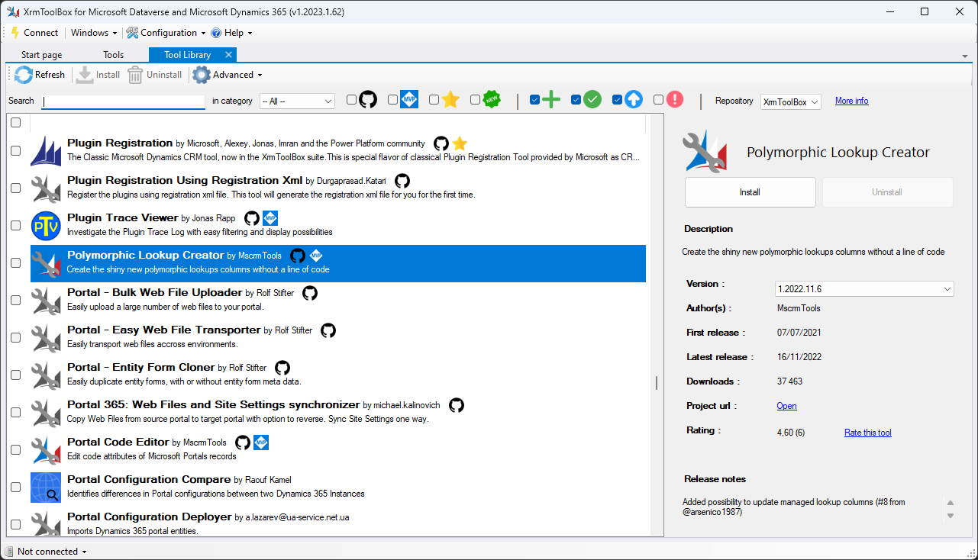Image resolution: width=978 pixels, height=560 pixels.
Task: Click MVP badge on Polymorphic Lookup Creator row
Action: click(x=316, y=256)
